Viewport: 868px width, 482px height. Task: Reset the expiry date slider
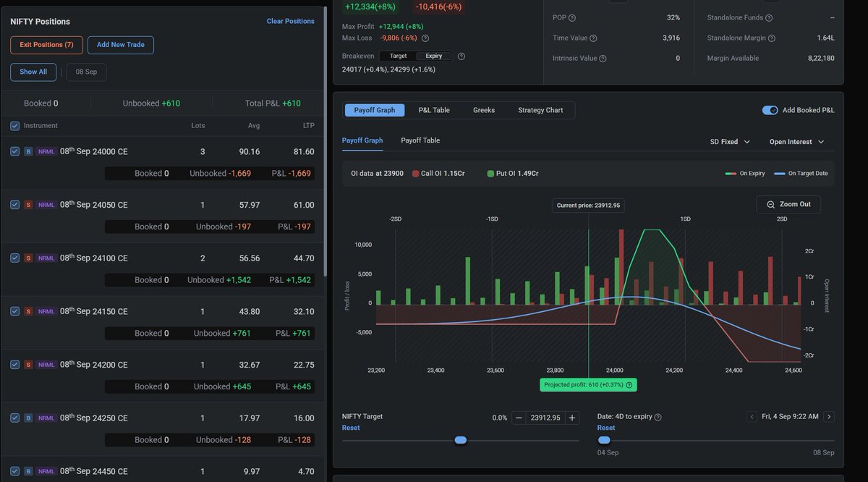606,428
